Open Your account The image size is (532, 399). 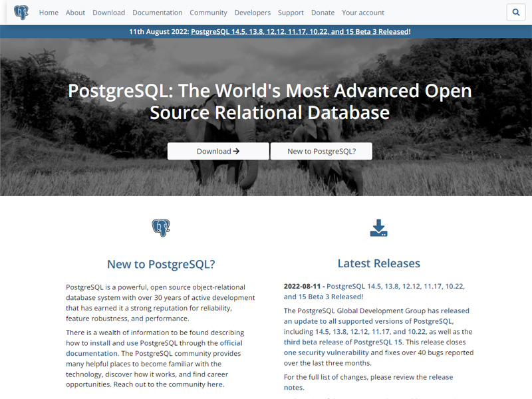(x=363, y=12)
